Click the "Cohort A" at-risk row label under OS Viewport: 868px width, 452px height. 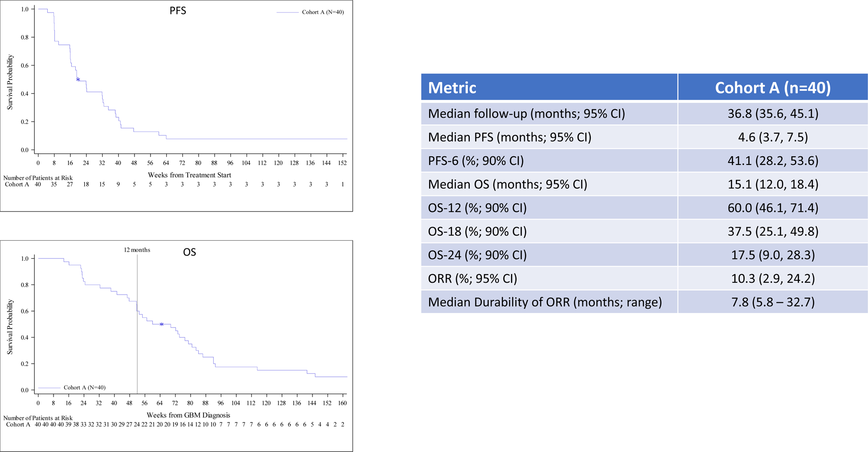pyautogui.click(x=18, y=425)
